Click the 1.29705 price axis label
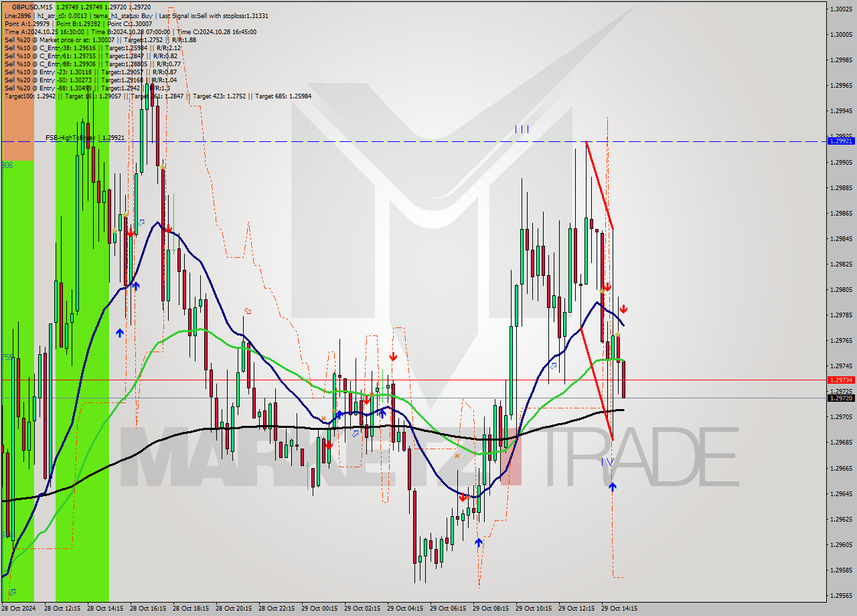The image size is (857, 616). tap(841, 417)
